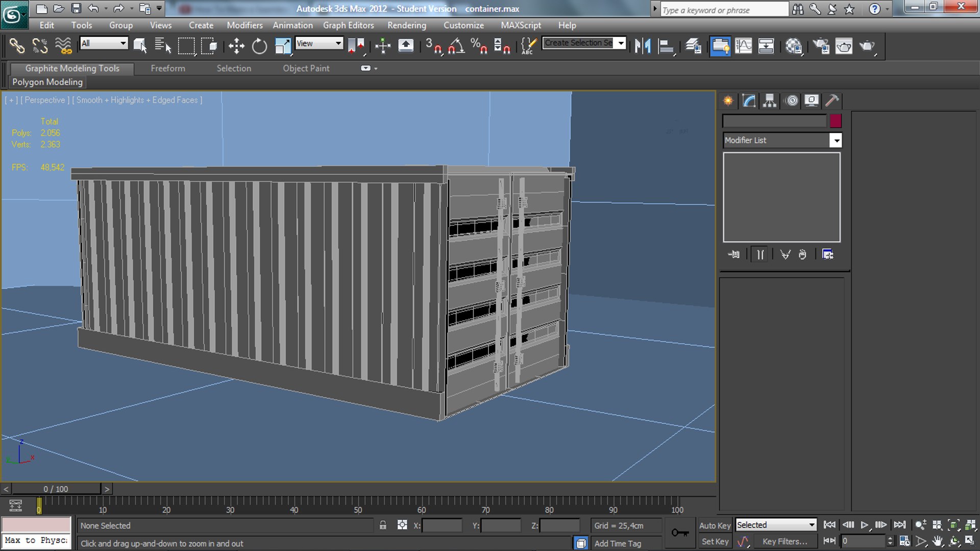Open Edit Named Selection Sets
This screenshot has height=551, width=980.
click(x=529, y=46)
